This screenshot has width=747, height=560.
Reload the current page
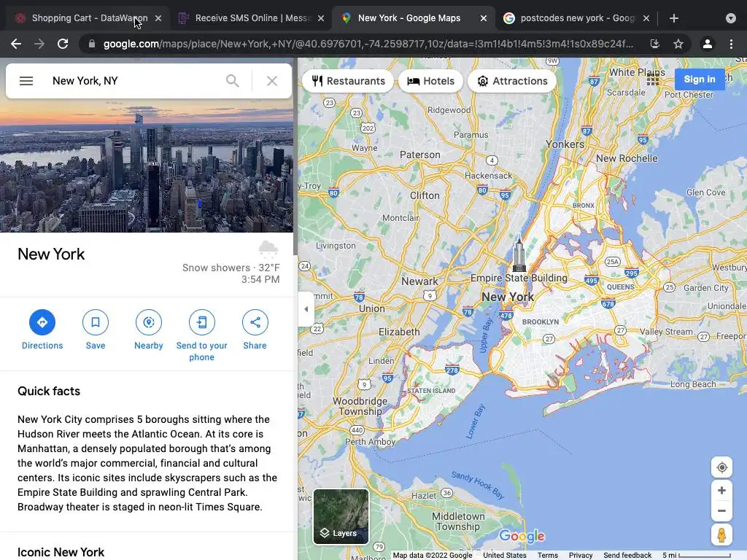(63, 44)
